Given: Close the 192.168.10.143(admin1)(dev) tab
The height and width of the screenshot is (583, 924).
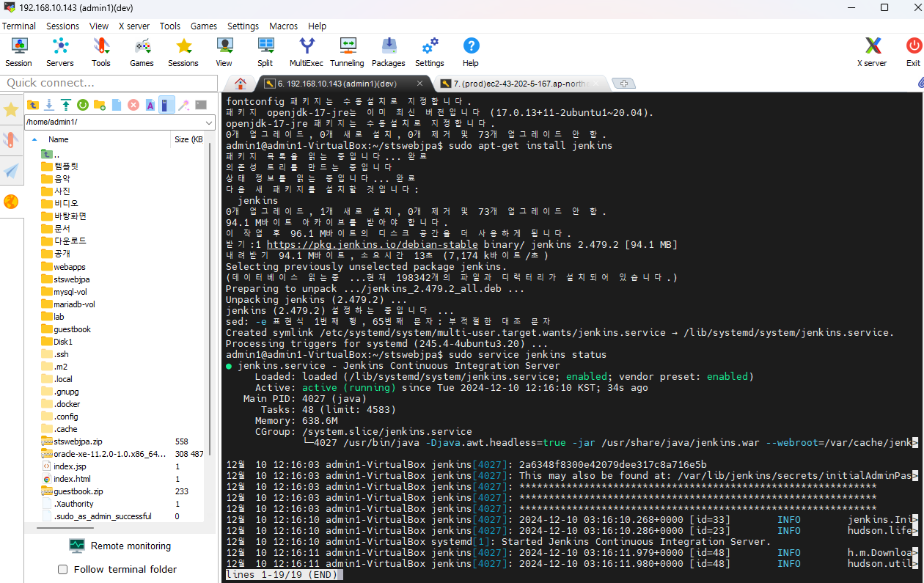Looking at the screenshot, I should pyautogui.click(x=419, y=84).
